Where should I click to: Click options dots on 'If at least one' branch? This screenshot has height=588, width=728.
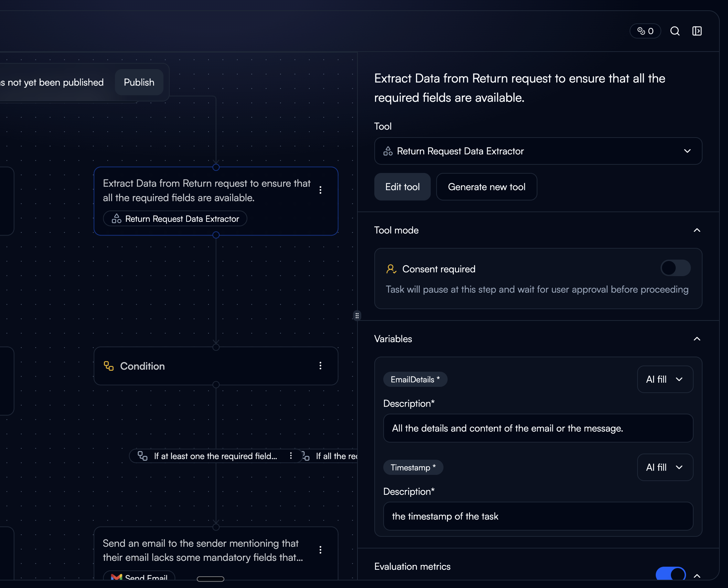pyautogui.click(x=291, y=456)
